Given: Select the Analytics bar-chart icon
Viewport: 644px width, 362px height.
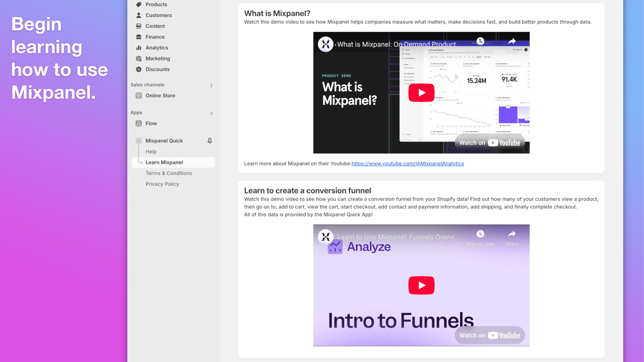Looking at the screenshot, I should (138, 47).
